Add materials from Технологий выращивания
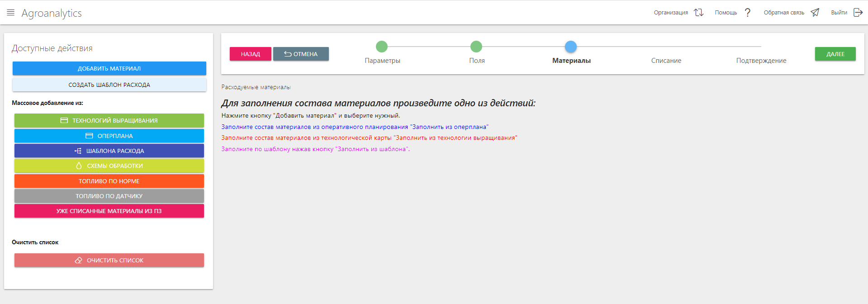Screen dimensions: 868x304 click(x=109, y=120)
